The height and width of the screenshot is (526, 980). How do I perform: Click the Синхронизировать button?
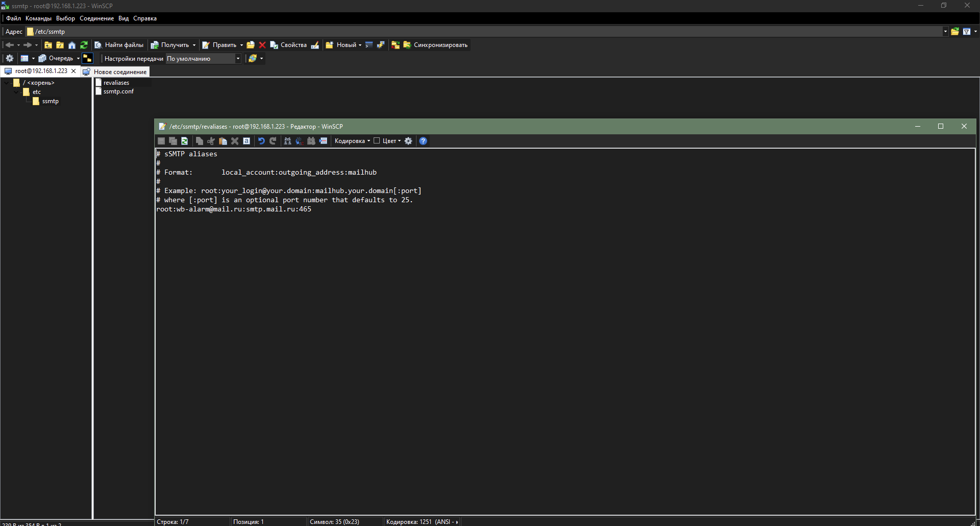[x=435, y=45]
